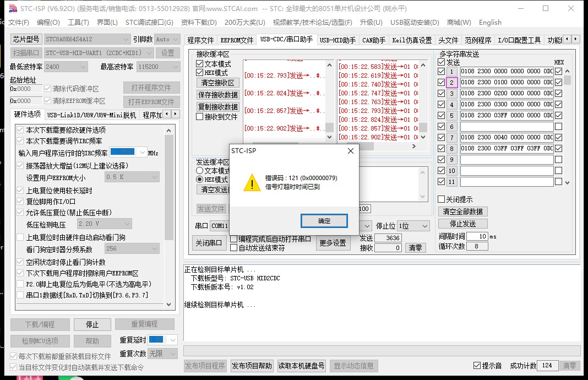Open the 停止位 1位 dropdown
Viewport: 588px width, 380px height.
click(x=424, y=226)
